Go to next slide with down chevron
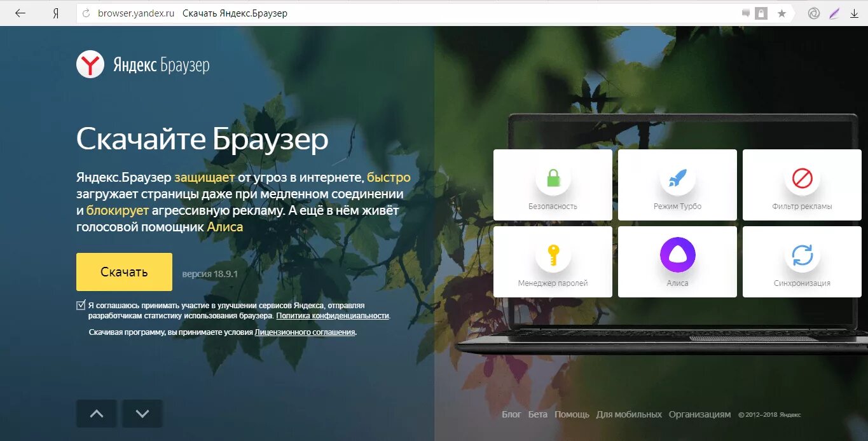 tap(142, 414)
